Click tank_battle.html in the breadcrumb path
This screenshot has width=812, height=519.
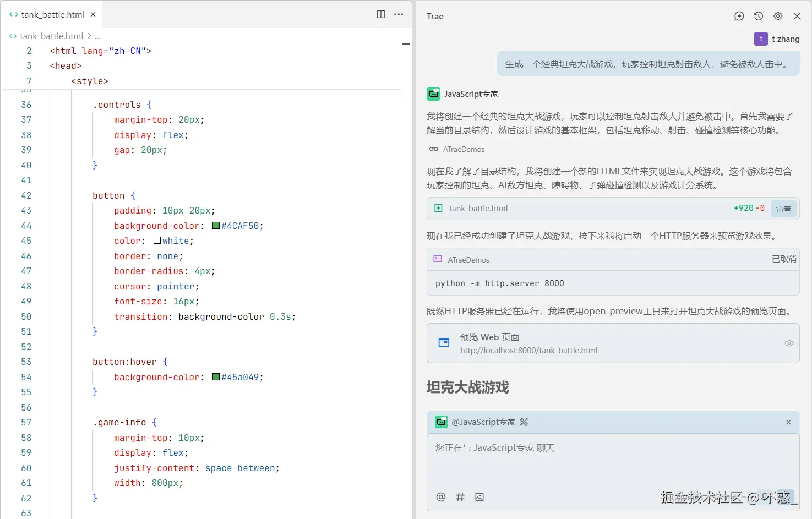click(51, 36)
